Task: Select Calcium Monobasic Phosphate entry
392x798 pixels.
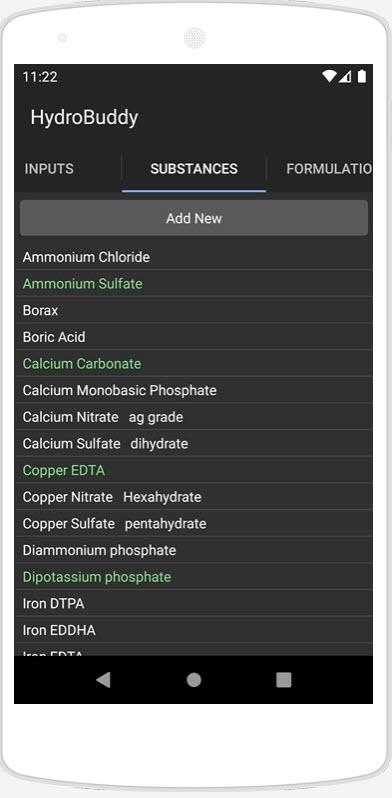Action: click(x=194, y=390)
